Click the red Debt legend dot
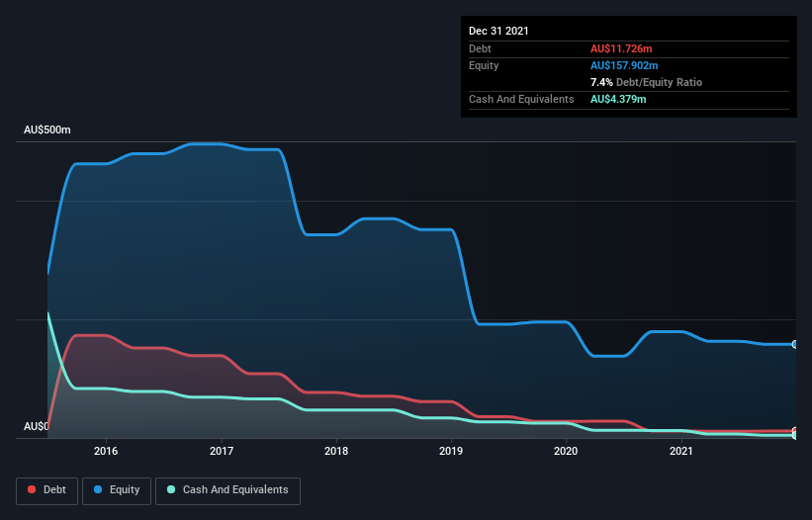This screenshot has width=812, height=520. tap(32, 489)
